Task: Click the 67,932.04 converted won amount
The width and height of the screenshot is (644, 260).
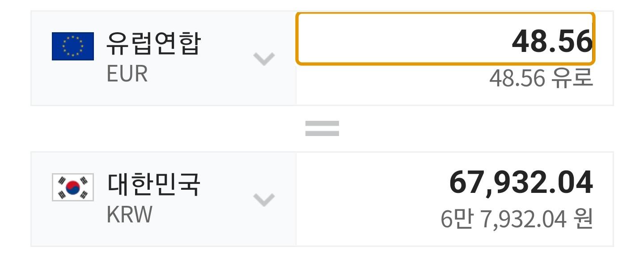Action: tap(521, 182)
